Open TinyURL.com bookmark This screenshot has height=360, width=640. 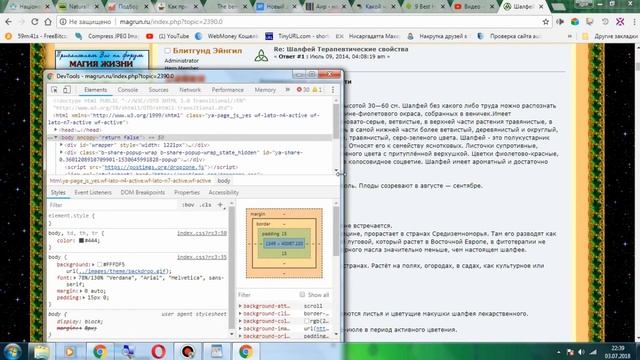click(x=298, y=36)
